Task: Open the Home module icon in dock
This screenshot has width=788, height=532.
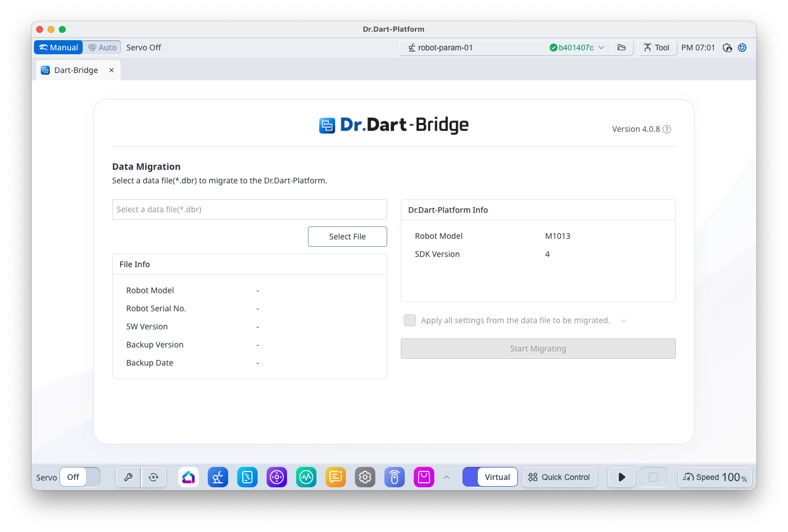Action: (x=189, y=477)
